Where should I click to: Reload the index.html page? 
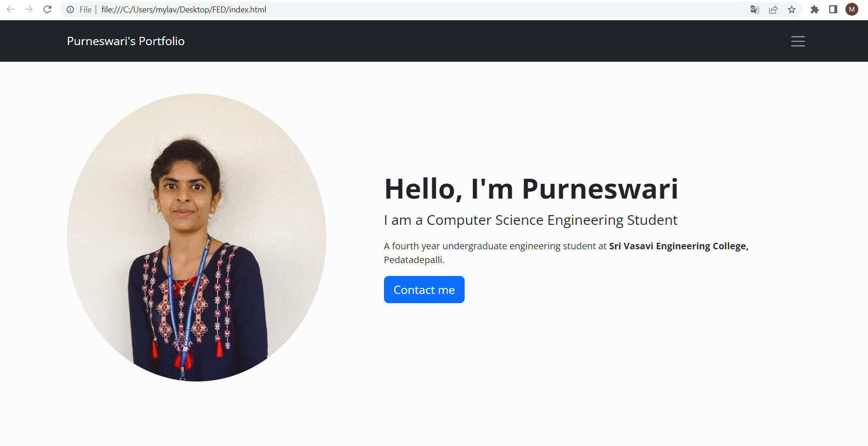[x=47, y=9]
